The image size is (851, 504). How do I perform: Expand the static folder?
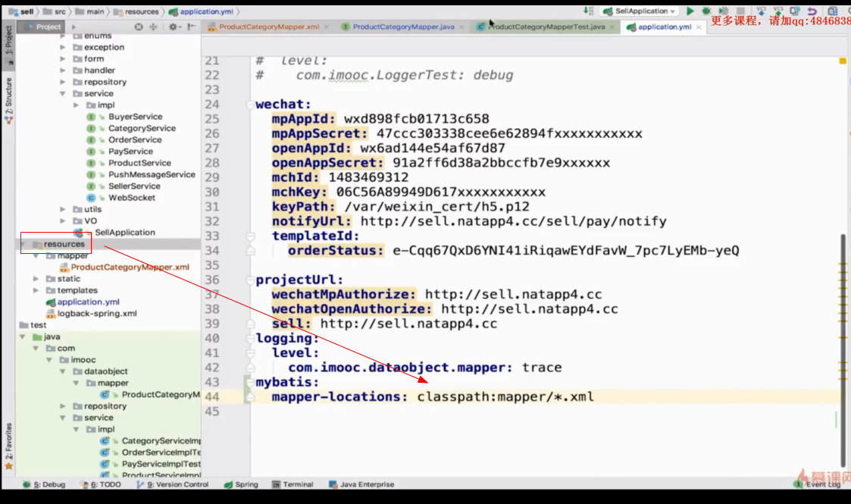click(36, 279)
